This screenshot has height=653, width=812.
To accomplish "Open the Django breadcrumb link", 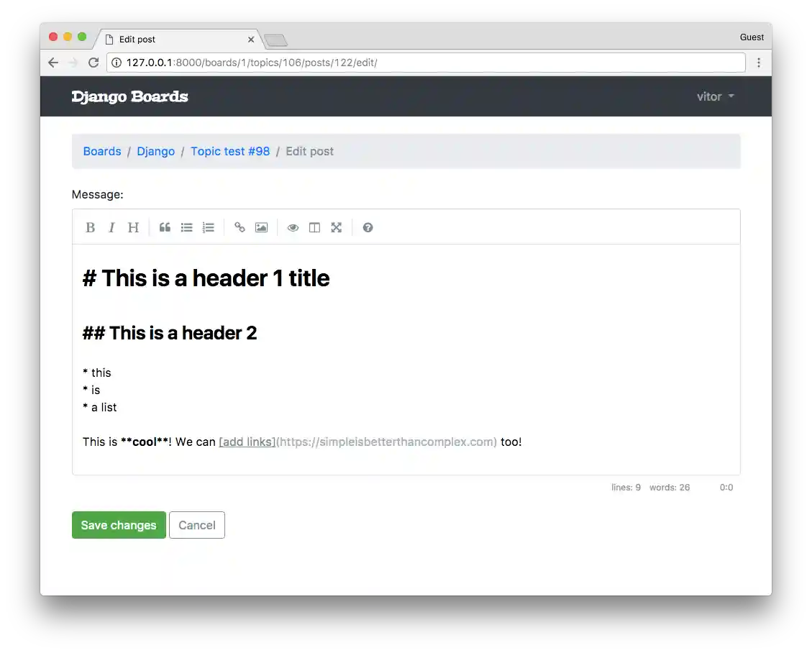I will click(156, 151).
